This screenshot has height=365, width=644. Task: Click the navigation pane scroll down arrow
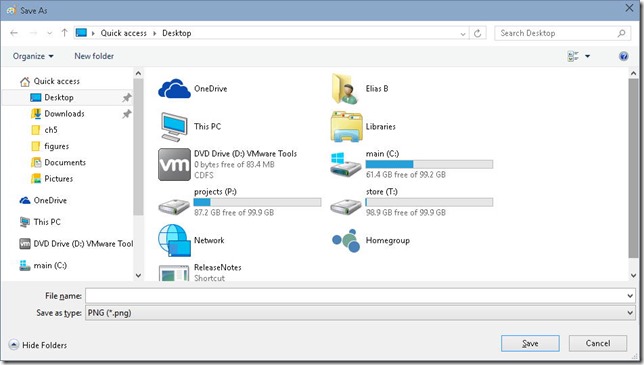point(138,275)
